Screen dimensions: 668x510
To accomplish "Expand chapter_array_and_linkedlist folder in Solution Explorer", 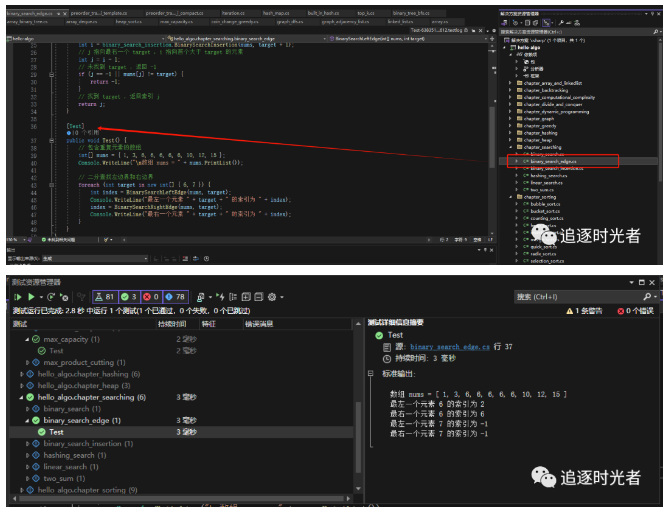I will [x=510, y=83].
